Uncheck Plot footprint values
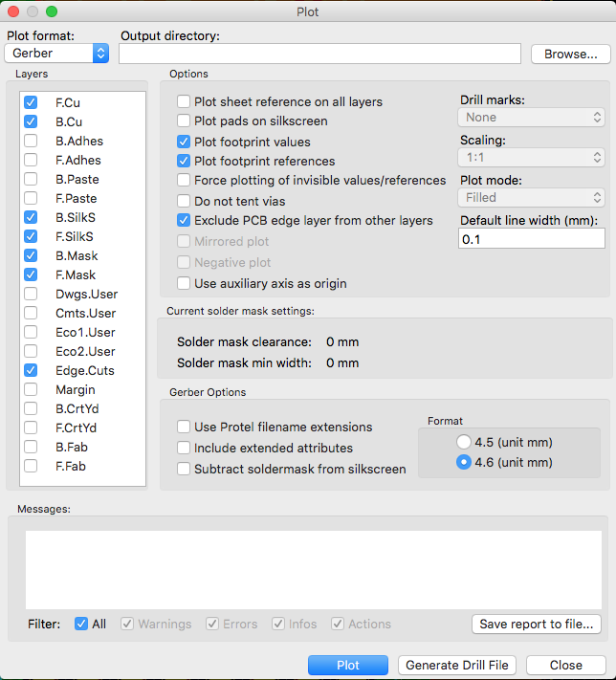 tap(184, 142)
